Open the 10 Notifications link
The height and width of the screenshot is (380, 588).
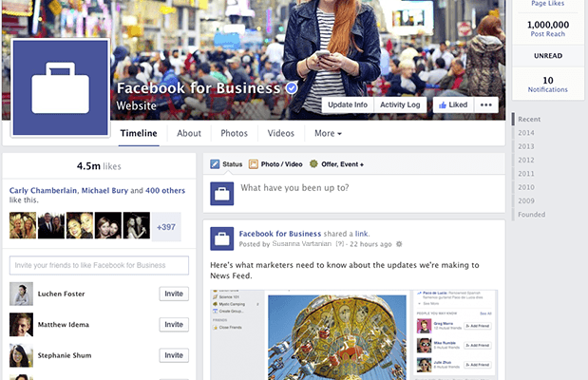click(548, 85)
